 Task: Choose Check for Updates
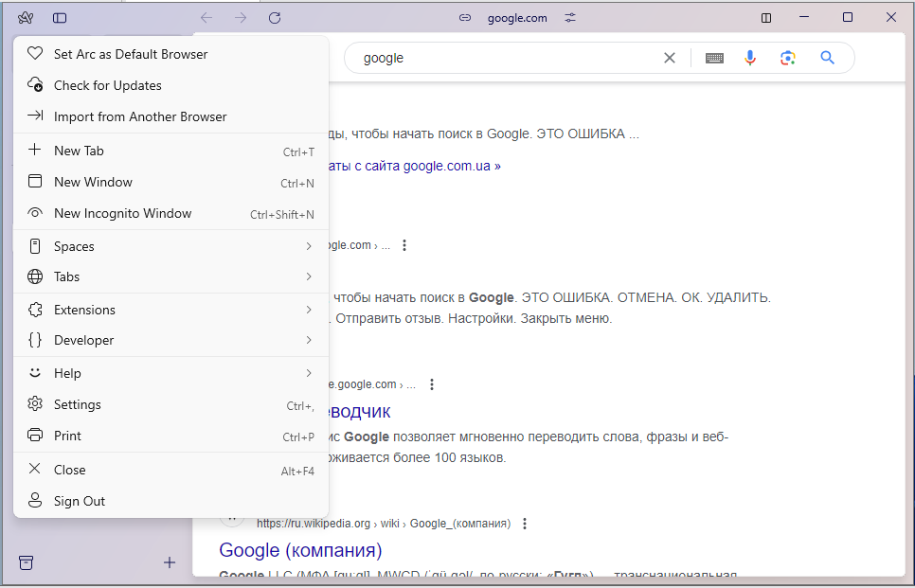pyautogui.click(x=171, y=85)
